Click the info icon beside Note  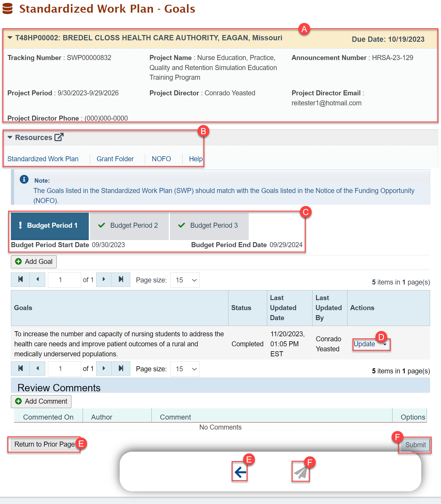24,179
